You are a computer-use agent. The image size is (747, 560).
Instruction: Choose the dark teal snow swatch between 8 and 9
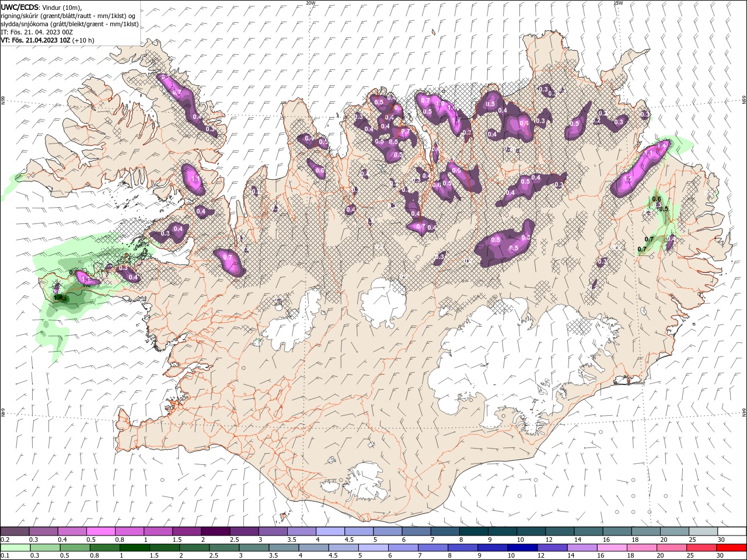tap(473, 531)
